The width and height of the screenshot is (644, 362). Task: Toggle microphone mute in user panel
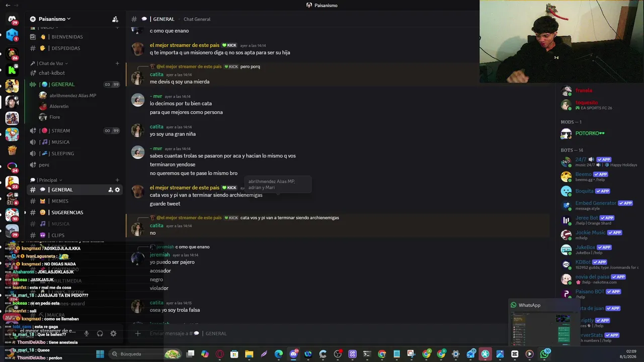[87, 333]
